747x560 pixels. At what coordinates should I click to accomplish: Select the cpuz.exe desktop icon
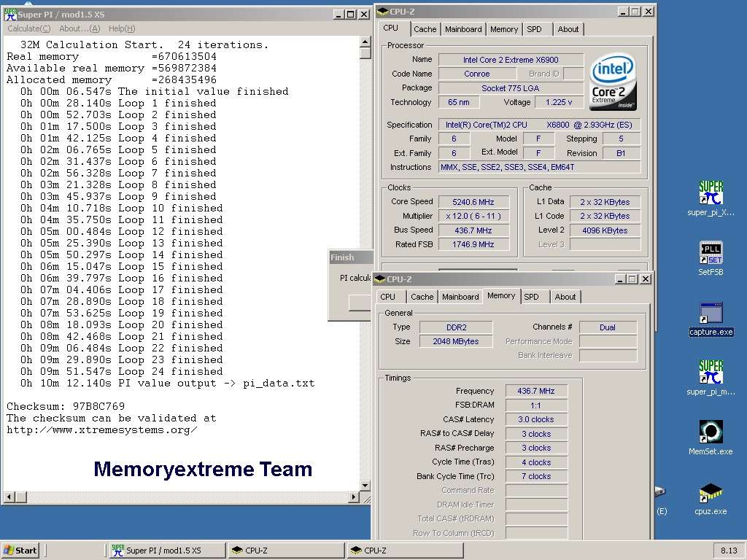(x=711, y=499)
